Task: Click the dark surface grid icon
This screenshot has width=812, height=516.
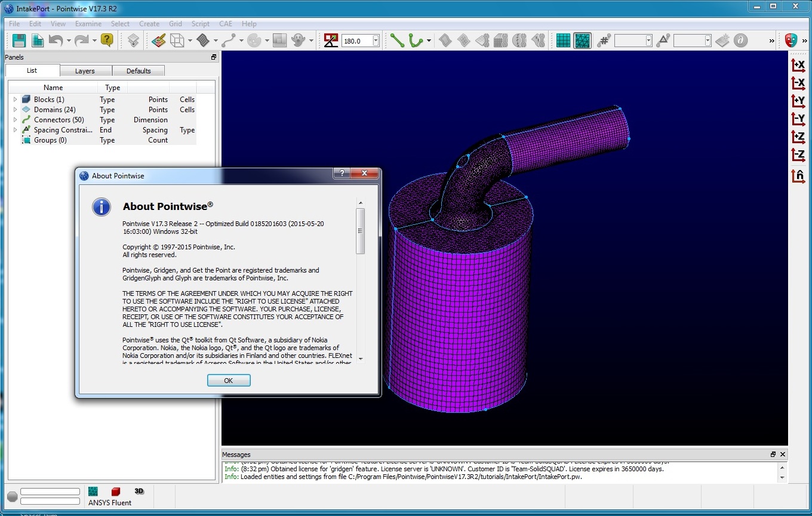Action: [x=203, y=41]
